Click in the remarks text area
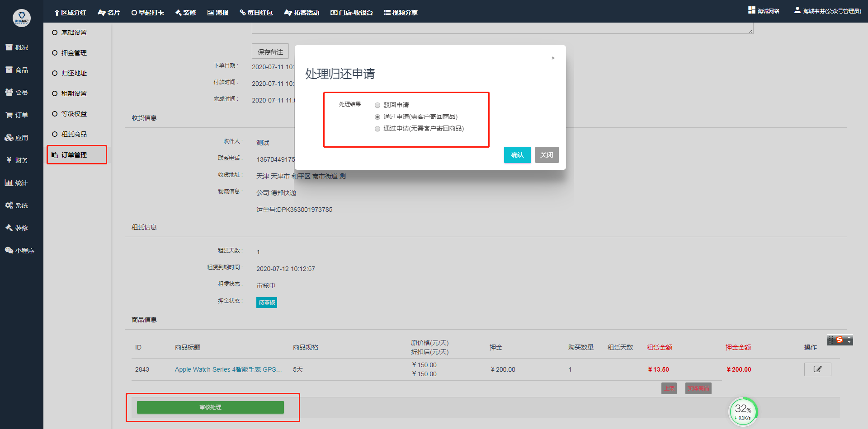The height and width of the screenshot is (429, 868). 503,28
